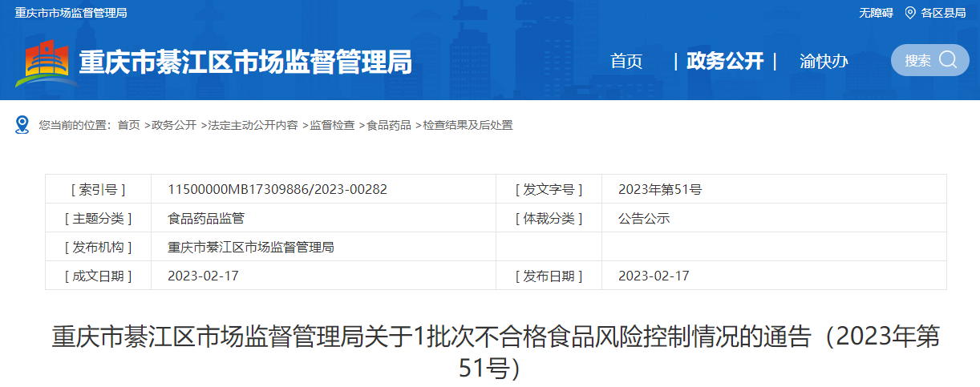Click the index number 11500000MB17309886/2023-00282
This screenshot has width=980, height=387.
(277, 189)
